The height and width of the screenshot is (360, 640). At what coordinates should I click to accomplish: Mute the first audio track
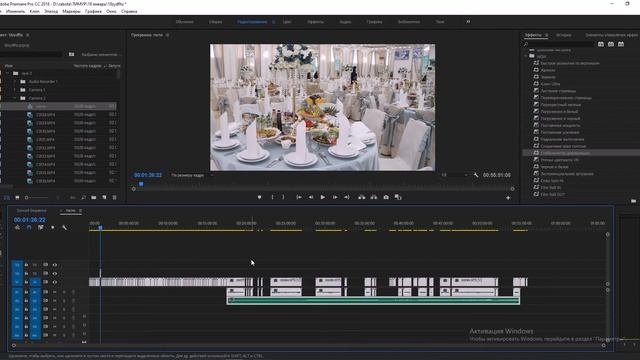[54, 292]
